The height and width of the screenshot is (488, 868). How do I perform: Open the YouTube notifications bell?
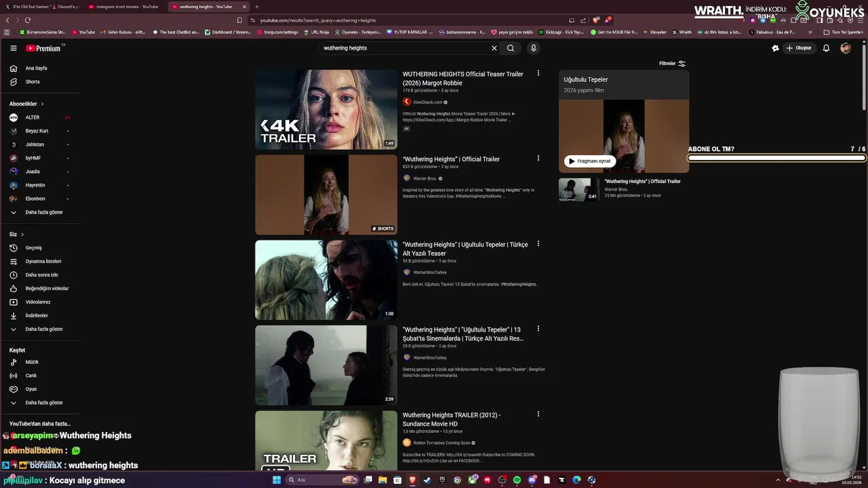coord(826,48)
